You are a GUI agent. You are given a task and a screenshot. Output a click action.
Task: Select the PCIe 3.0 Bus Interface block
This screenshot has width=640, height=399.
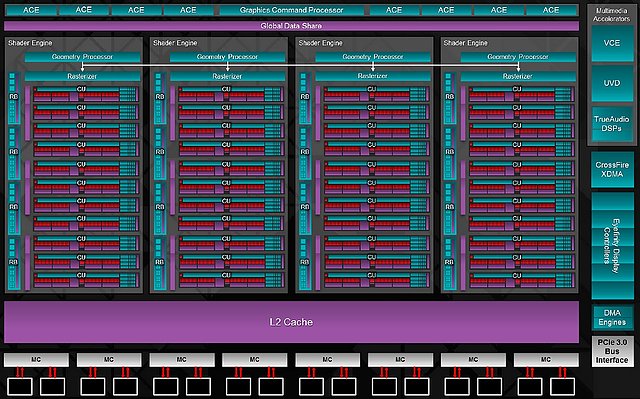pyautogui.click(x=612, y=351)
